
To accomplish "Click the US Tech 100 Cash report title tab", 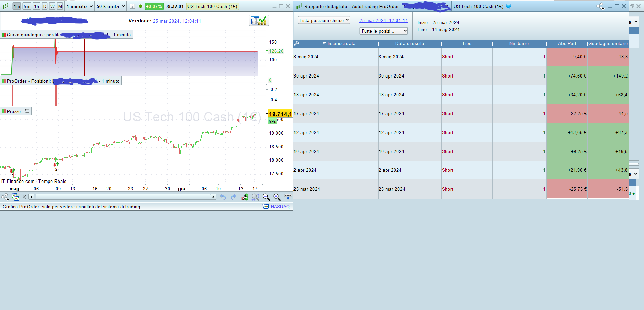I will [x=479, y=6].
